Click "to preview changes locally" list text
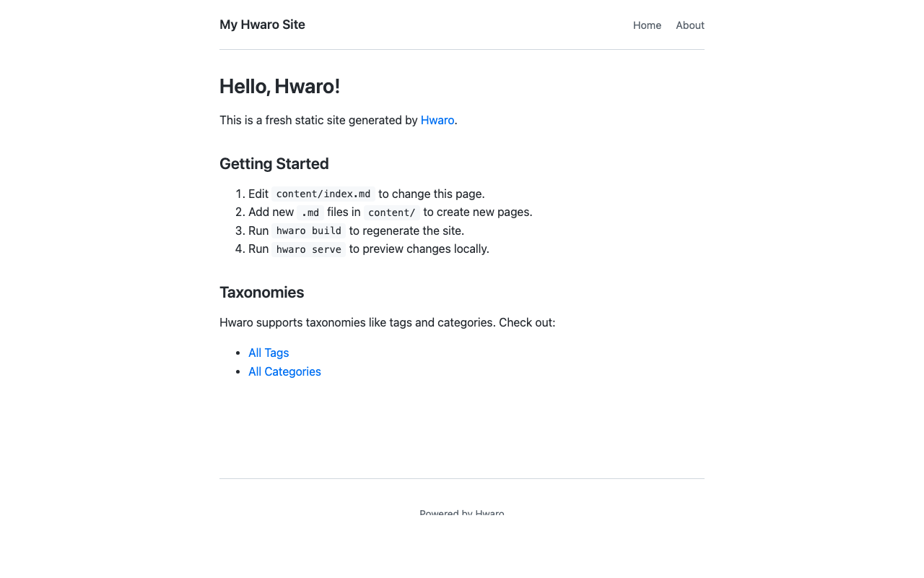Viewport: 924px width, 578px height. click(x=419, y=249)
